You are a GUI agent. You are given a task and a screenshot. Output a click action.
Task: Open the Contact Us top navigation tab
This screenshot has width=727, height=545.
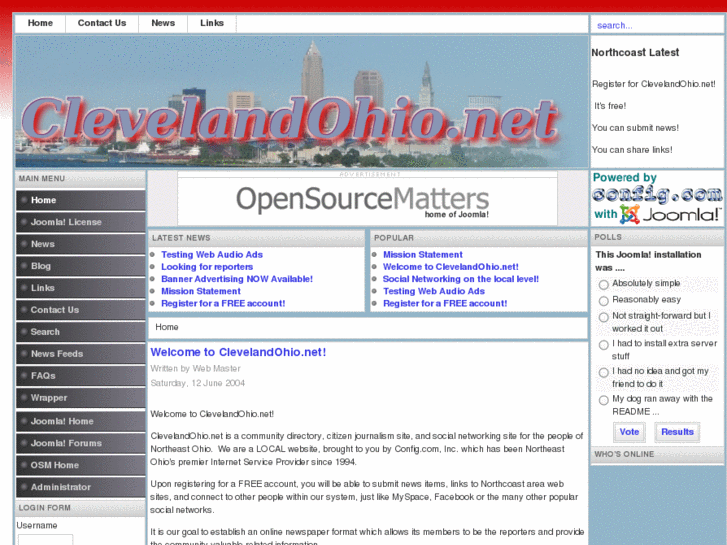(102, 23)
